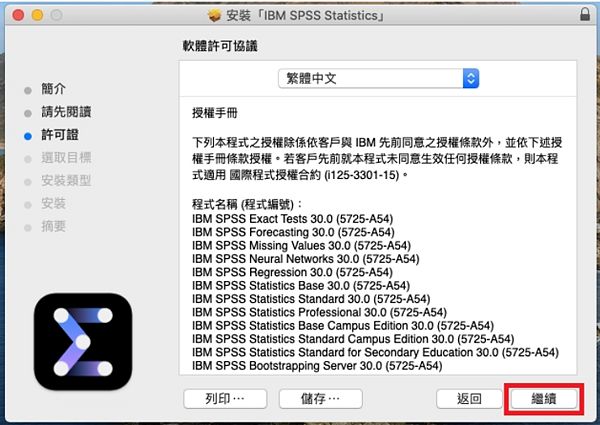
Task: Select the 摘要 step in the sidebar
Action: tap(55, 226)
